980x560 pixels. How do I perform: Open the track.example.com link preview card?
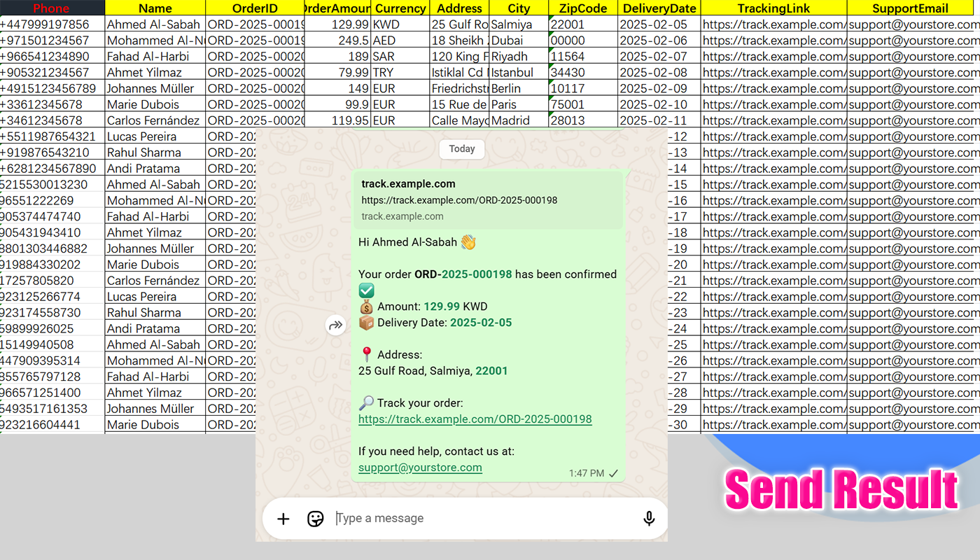[488, 200]
